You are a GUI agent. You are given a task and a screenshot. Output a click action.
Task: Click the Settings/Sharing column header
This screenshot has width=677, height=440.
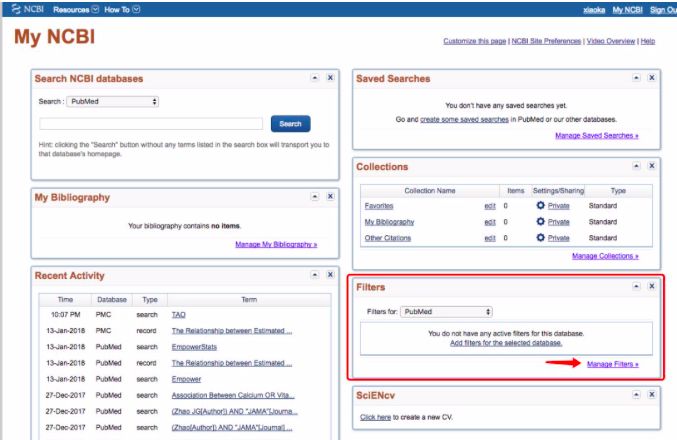coord(558,190)
